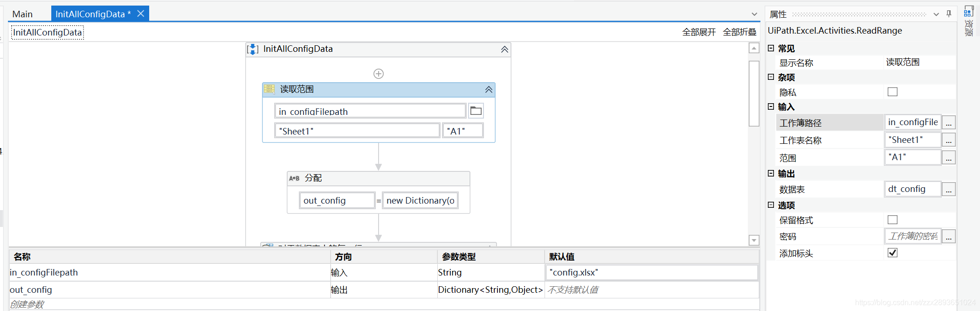
Task: Collapse the 杂项 property section
Action: pyautogui.click(x=771, y=77)
